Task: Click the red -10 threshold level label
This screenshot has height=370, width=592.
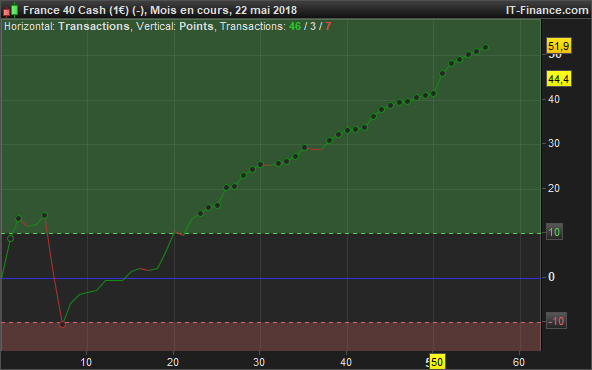Action: click(x=556, y=321)
